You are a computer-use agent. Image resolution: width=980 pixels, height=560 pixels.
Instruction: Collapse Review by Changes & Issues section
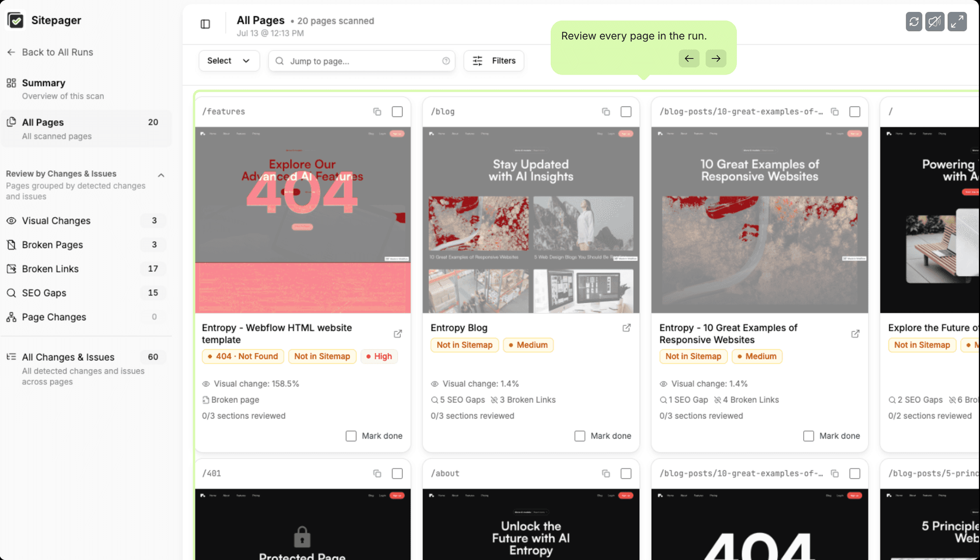[161, 175]
